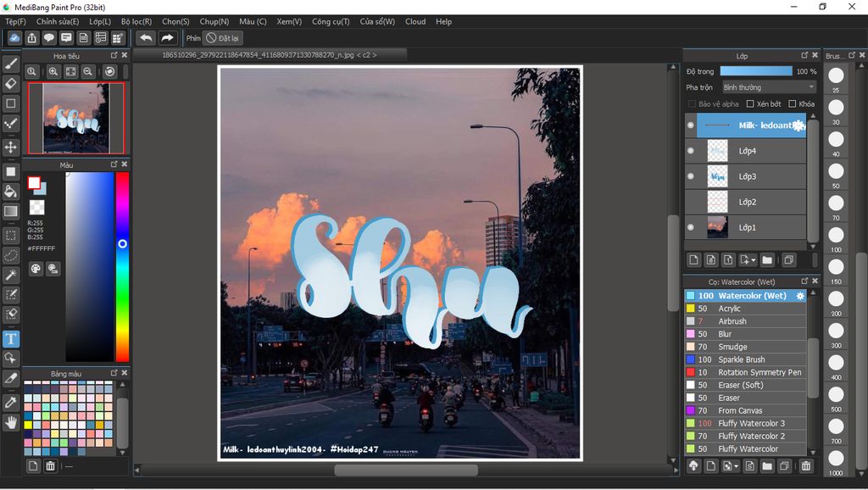
Task: Click the Redo arrow in the toolbar
Action: click(x=167, y=38)
